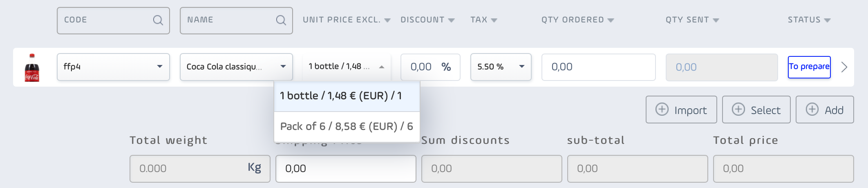Click the search icon in NAME field
The height and width of the screenshot is (188, 868).
tap(281, 20)
